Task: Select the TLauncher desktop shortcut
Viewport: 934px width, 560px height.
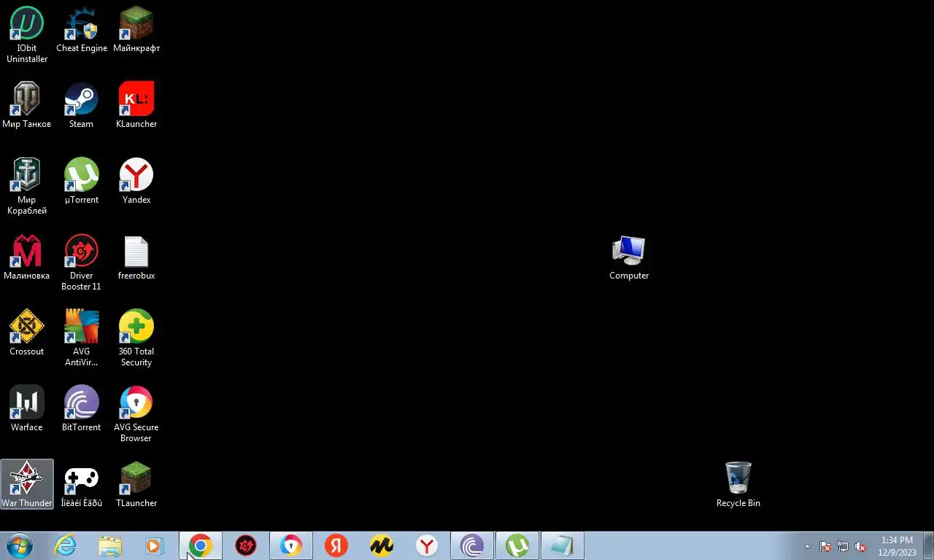Action: (x=136, y=484)
